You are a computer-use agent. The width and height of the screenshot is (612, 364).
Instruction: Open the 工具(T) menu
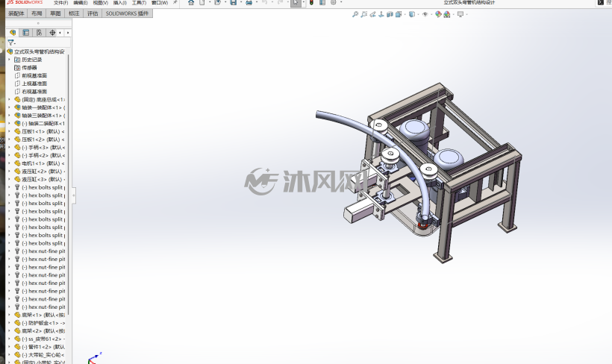(139, 3)
